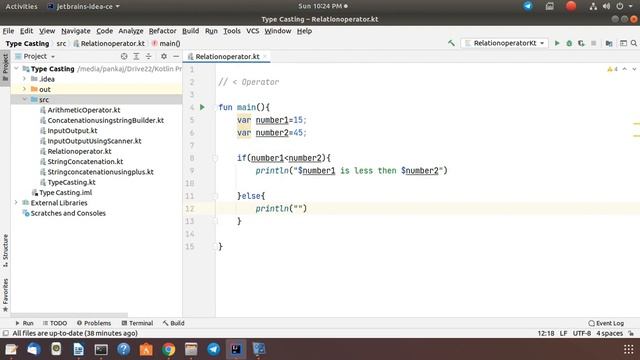Open the Terminal tool window button
Image resolution: width=640 pixels, height=360 pixels.
pos(137,323)
